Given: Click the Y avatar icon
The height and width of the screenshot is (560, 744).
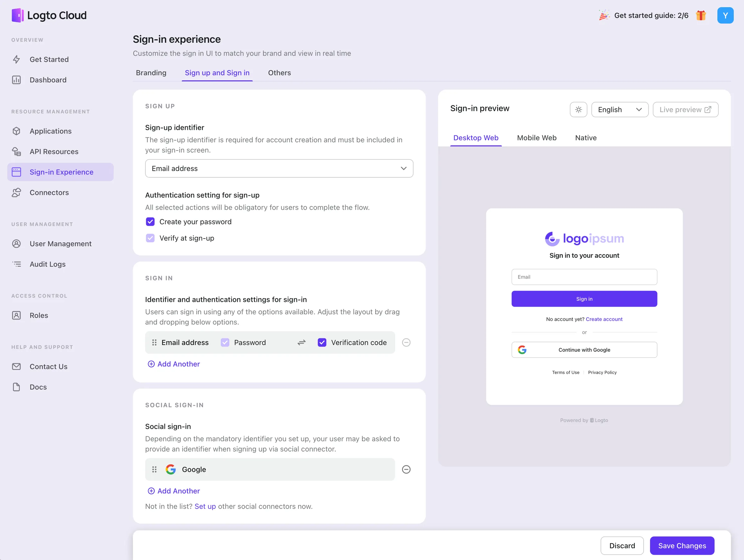Looking at the screenshot, I should 725,15.
